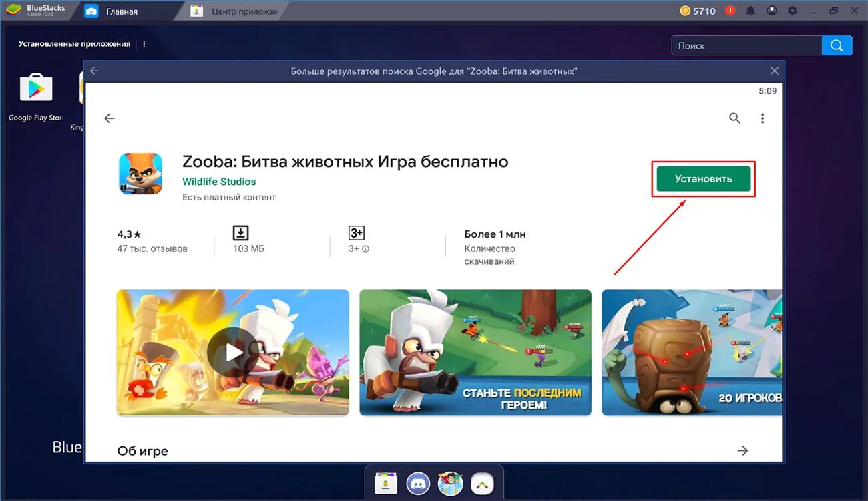Click the 103 МБ download size icon
Viewport: 868px width, 501px height.
(240, 232)
